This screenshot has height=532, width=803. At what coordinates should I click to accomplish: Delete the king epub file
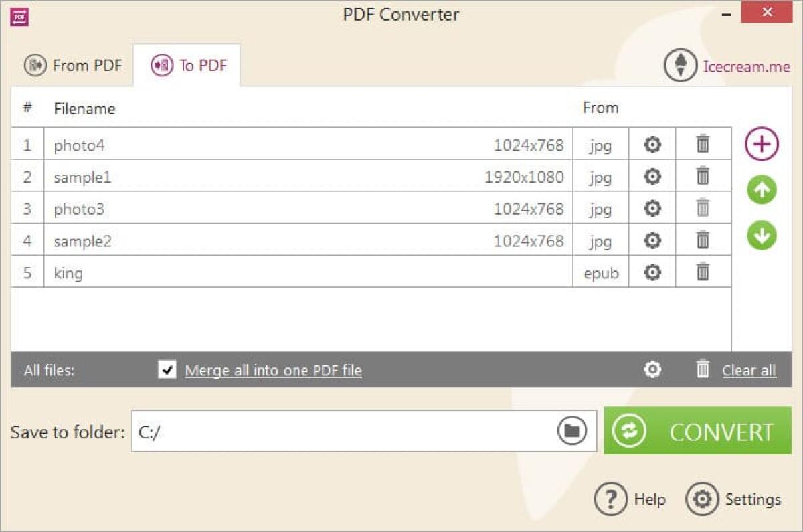pos(703,272)
